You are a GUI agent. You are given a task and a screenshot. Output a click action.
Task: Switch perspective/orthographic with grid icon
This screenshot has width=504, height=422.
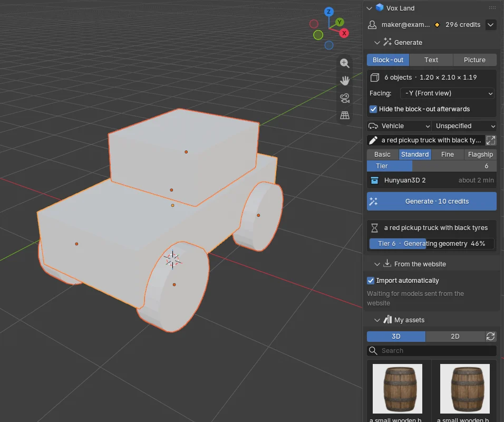pos(345,115)
